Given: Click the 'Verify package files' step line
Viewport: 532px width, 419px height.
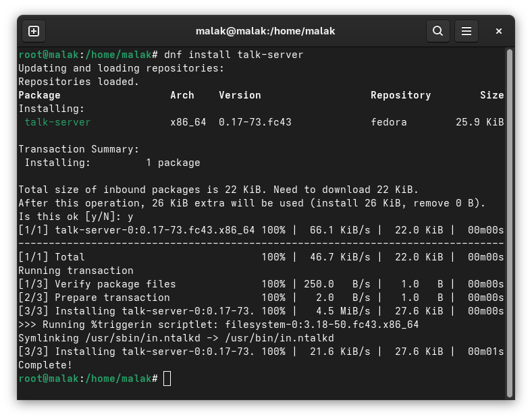Looking at the screenshot, I should pos(115,284).
